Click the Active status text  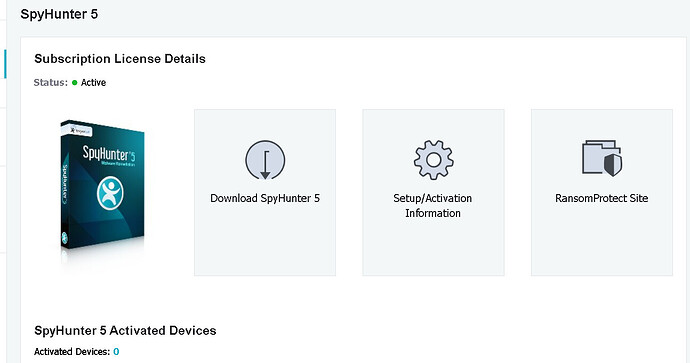(x=93, y=82)
